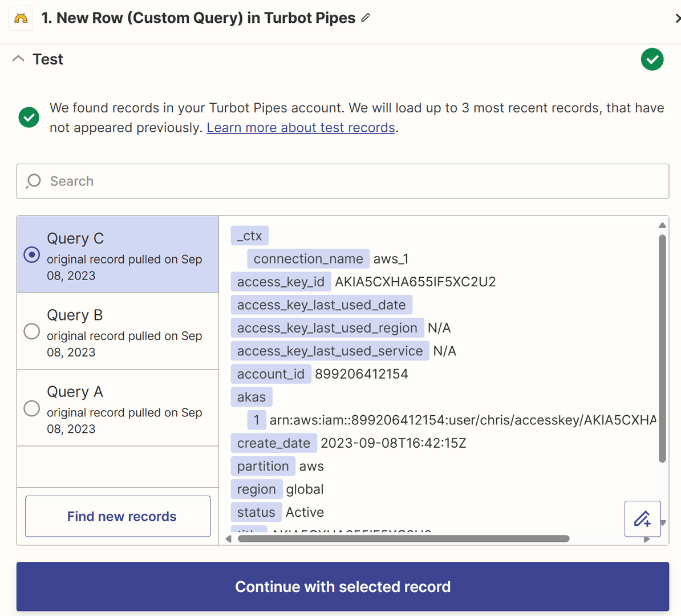The width and height of the screenshot is (681, 616).
Task: Click the partition field label
Action: pos(263,466)
